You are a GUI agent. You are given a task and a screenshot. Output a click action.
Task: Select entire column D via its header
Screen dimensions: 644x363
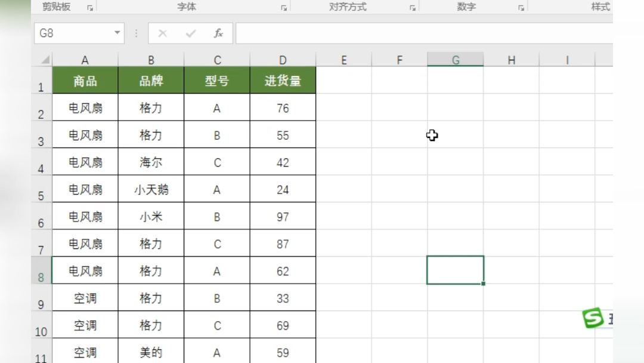283,60
